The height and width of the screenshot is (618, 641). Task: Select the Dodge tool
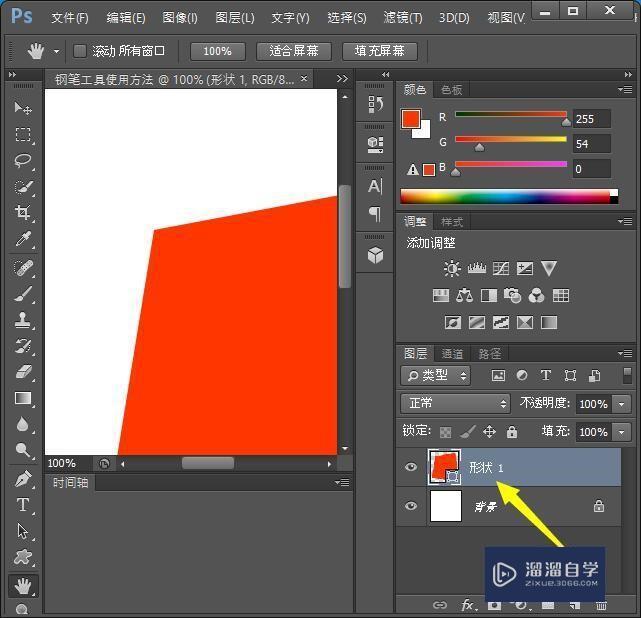pos(23,450)
